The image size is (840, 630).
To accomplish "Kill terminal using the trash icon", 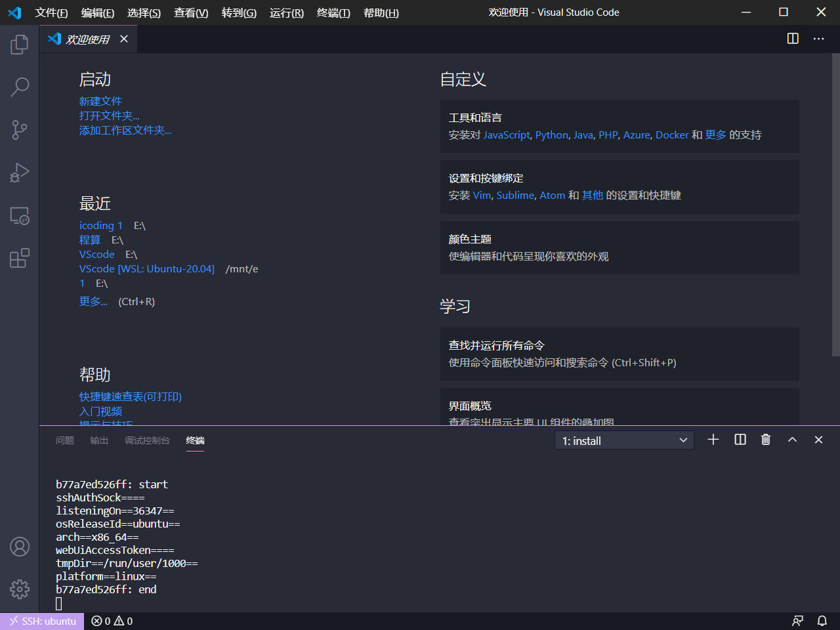I will coord(765,440).
